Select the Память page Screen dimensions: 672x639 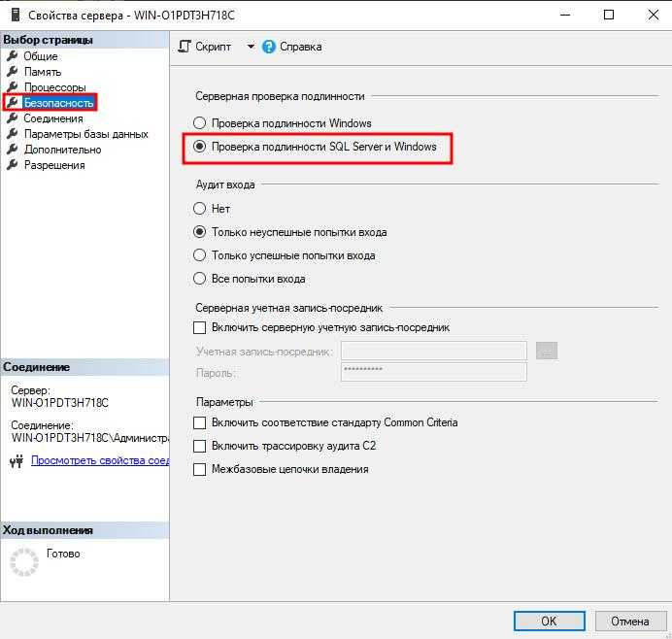43,72
